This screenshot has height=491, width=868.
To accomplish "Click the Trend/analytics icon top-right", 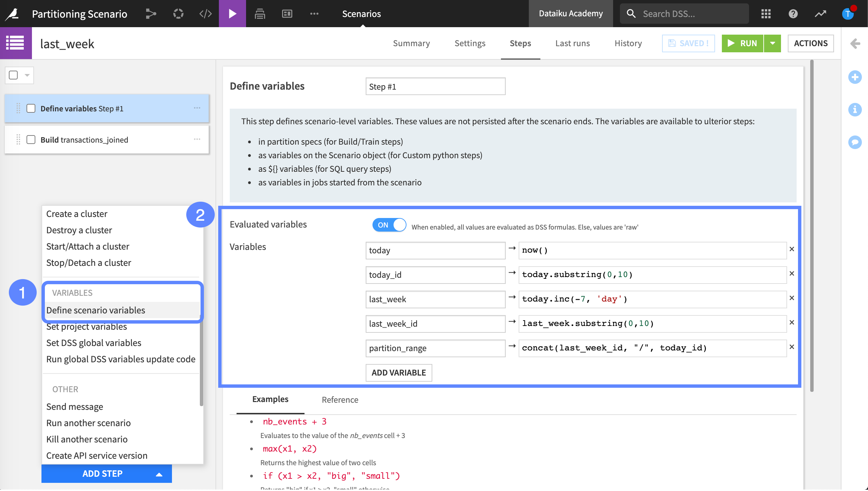I will pos(821,13).
